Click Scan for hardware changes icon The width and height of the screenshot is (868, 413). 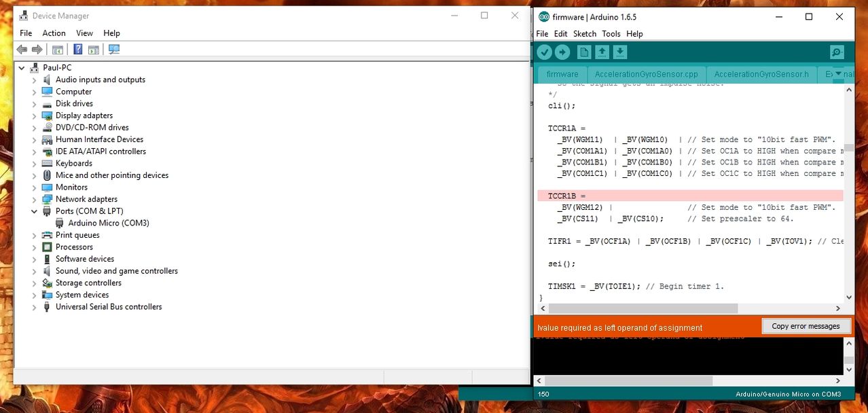pyautogui.click(x=114, y=50)
